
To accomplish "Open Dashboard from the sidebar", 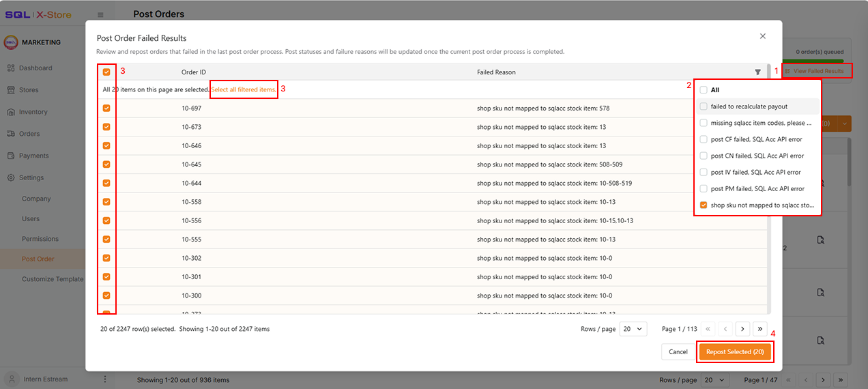I will click(x=35, y=68).
